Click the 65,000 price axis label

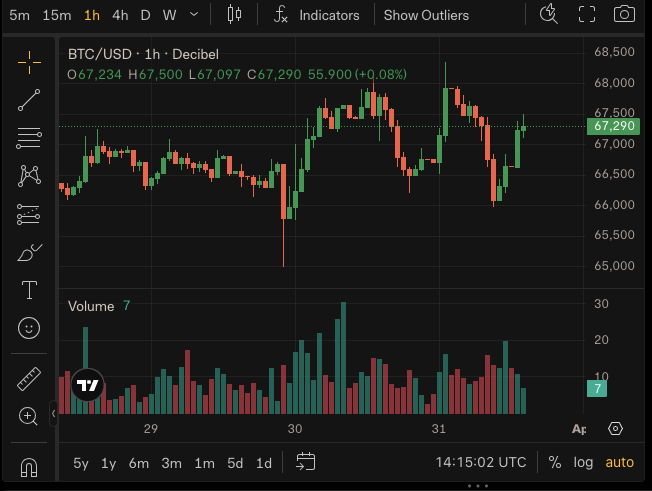[x=614, y=266]
